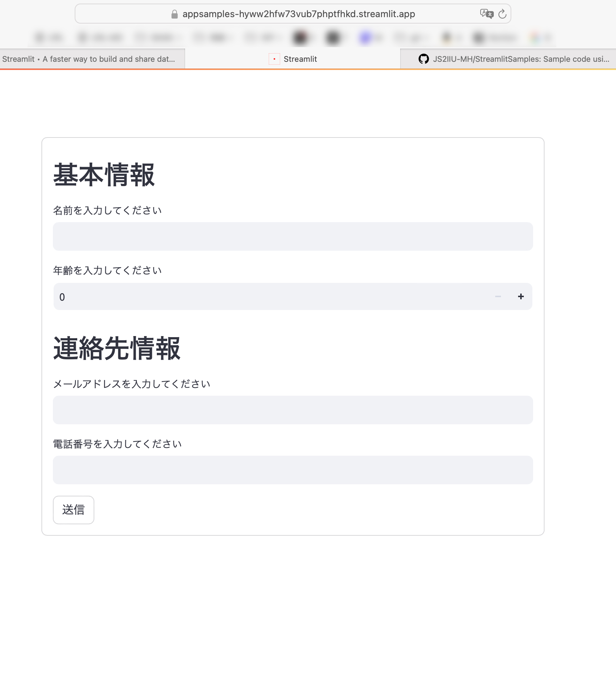616x680 pixels.
Task: Click the GitHub octocat icon on rightmost tab
Action: click(424, 59)
